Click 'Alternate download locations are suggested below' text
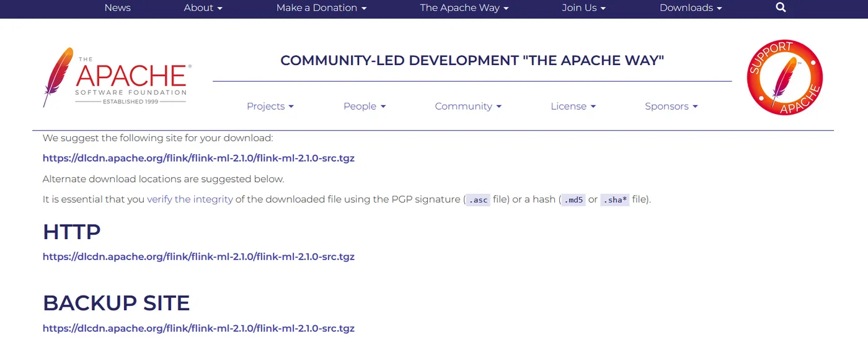This screenshot has width=868, height=353. pyautogui.click(x=163, y=179)
